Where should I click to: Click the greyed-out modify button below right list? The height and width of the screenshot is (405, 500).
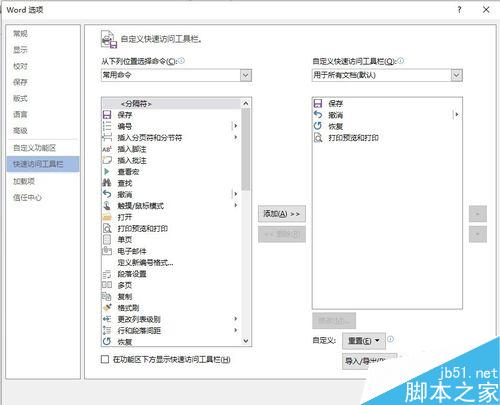tap(334, 321)
